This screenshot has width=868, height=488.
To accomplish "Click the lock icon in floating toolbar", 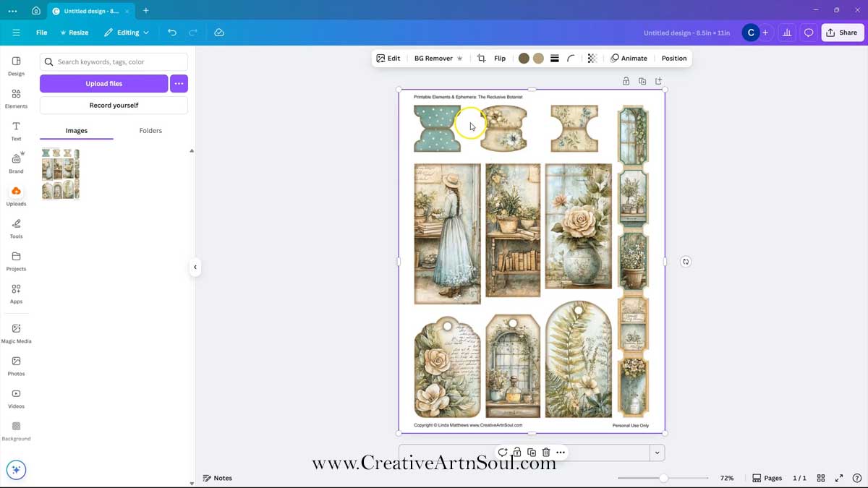I will (x=517, y=453).
